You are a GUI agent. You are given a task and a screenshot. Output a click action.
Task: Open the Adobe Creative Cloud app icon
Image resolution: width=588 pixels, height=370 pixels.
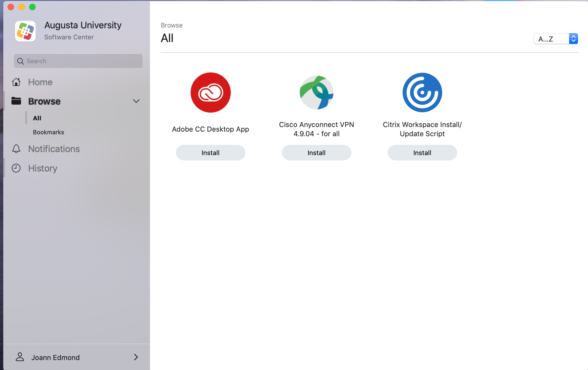tap(211, 92)
